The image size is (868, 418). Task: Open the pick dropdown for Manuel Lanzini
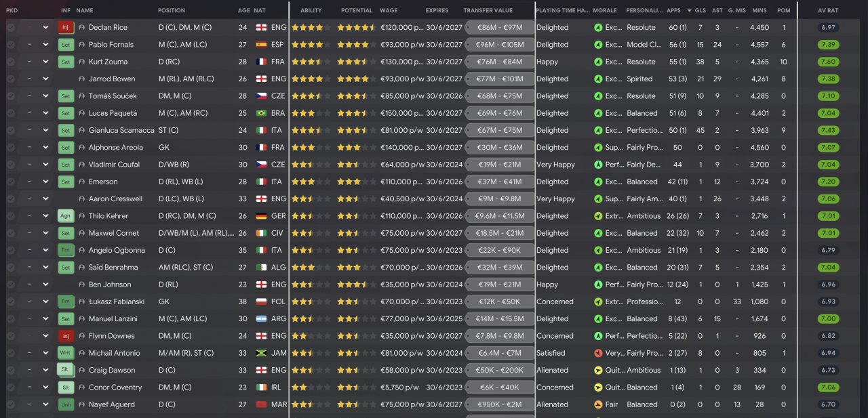[x=45, y=319]
